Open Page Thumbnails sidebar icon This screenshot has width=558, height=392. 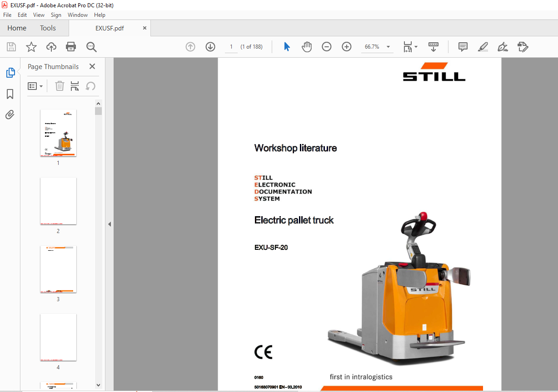click(x=10, y=73)
